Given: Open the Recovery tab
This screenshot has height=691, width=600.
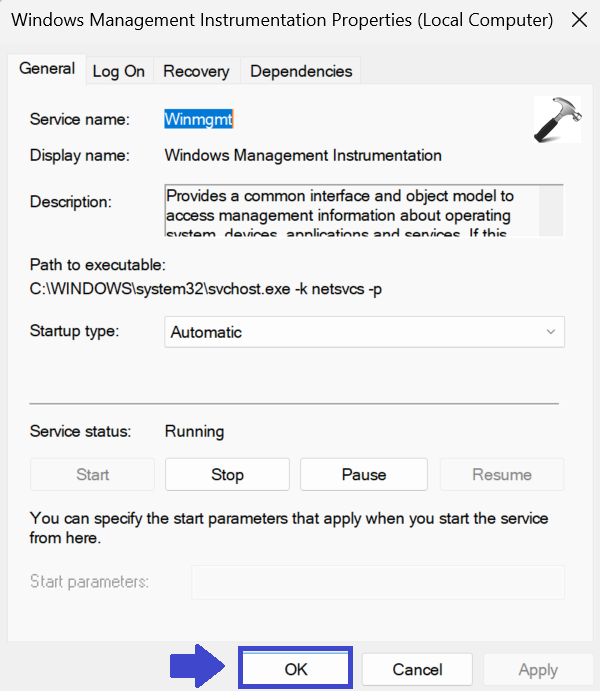Looking at the screenshot, I should pyautogui.click(x=196, y=71).
